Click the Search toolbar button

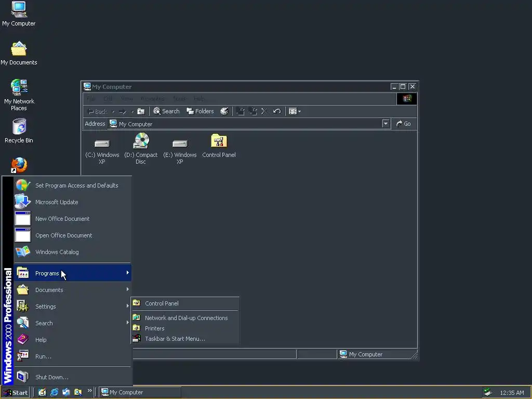tap(166, 111)
